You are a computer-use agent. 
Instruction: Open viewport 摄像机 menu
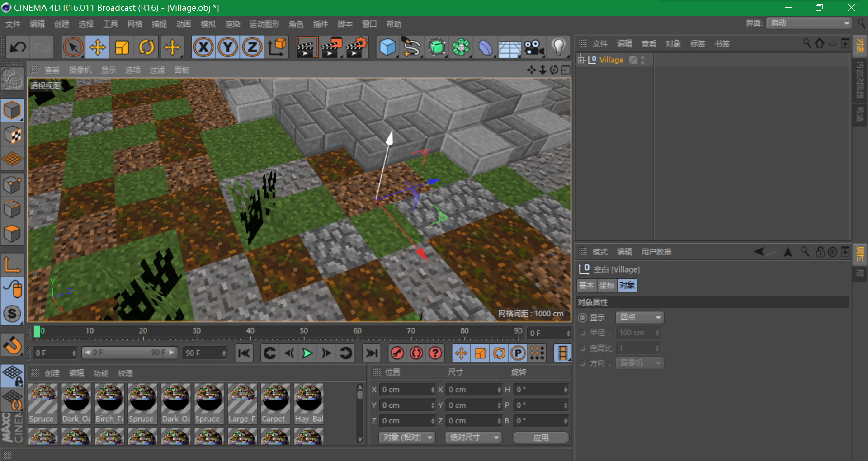(x=80, y=70)
